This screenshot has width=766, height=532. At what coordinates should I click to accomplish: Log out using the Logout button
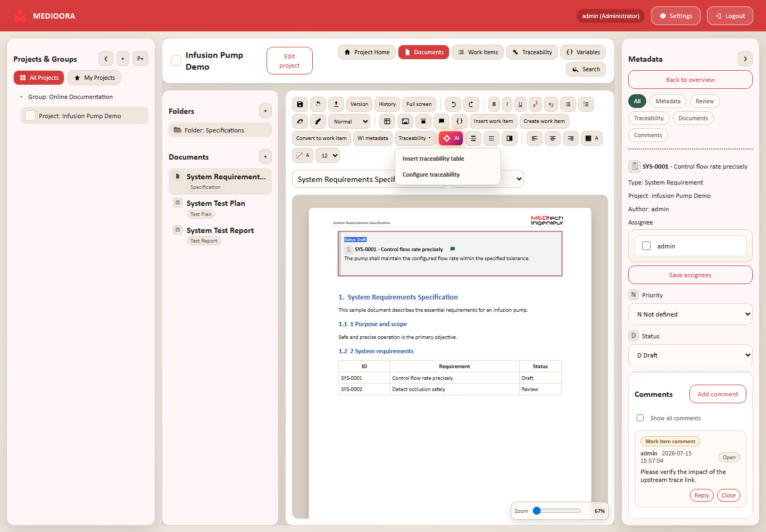730,16
